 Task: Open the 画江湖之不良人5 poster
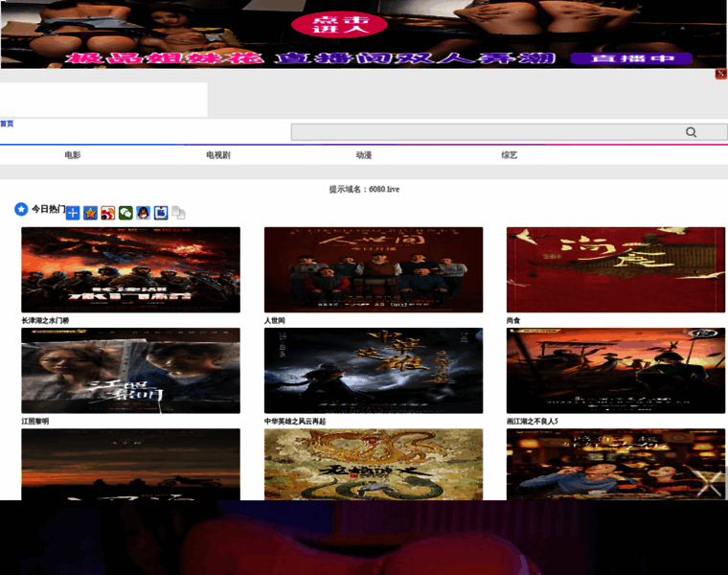point(616,371)
